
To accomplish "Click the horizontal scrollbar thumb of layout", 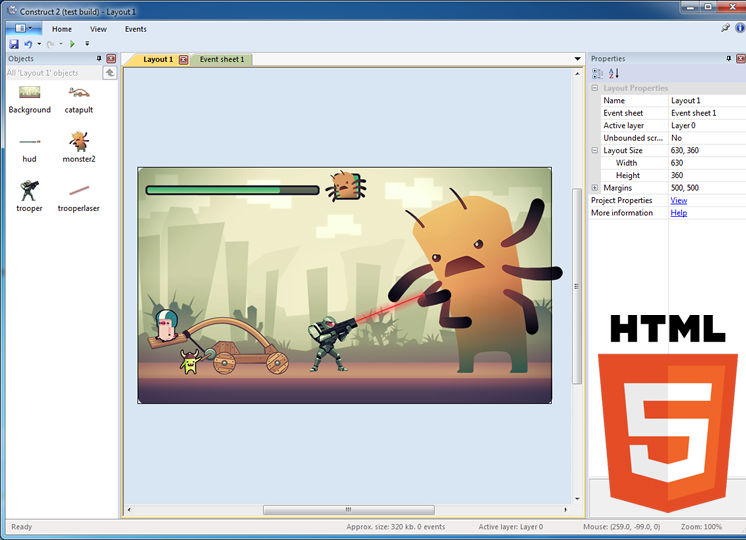I will pyautogui.click(x=349, y=510).
